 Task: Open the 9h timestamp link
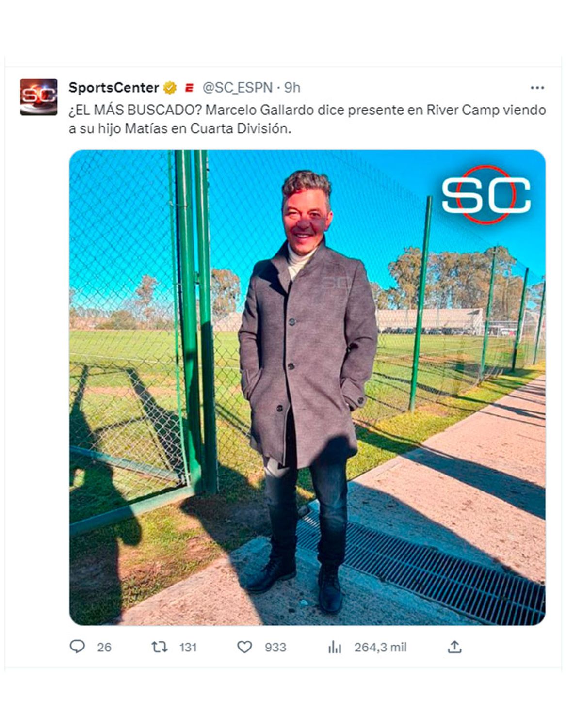(292, 88)
